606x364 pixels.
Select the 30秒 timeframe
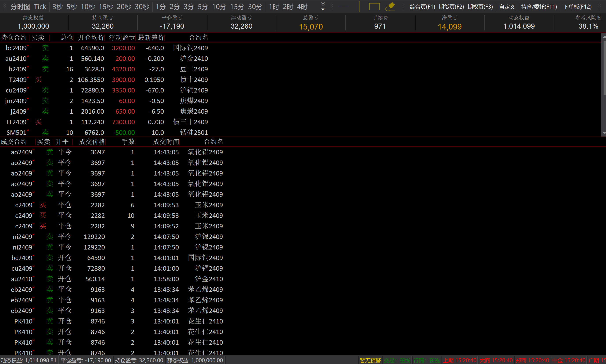pyautogui.click(x=142, y=7)
